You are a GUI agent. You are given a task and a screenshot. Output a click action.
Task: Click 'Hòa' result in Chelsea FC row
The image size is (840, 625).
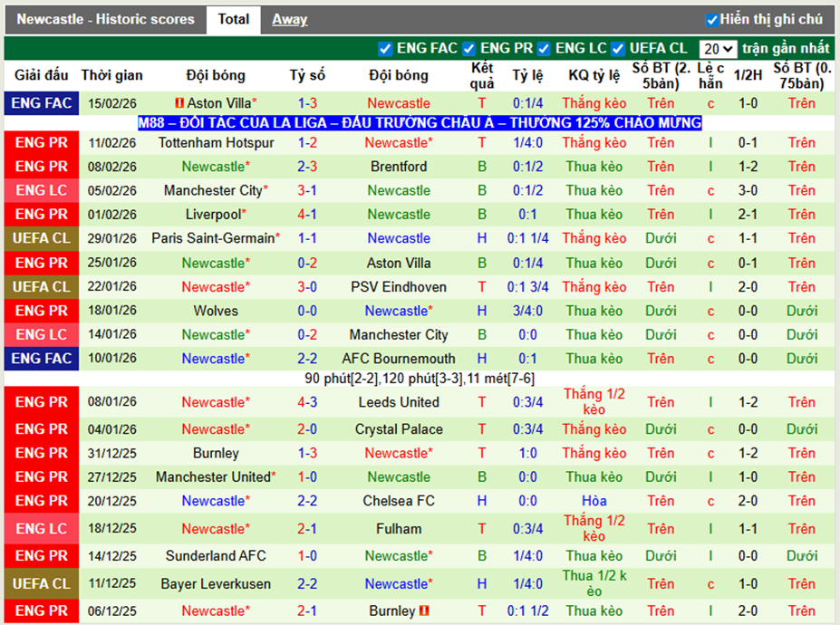point(594,501)
